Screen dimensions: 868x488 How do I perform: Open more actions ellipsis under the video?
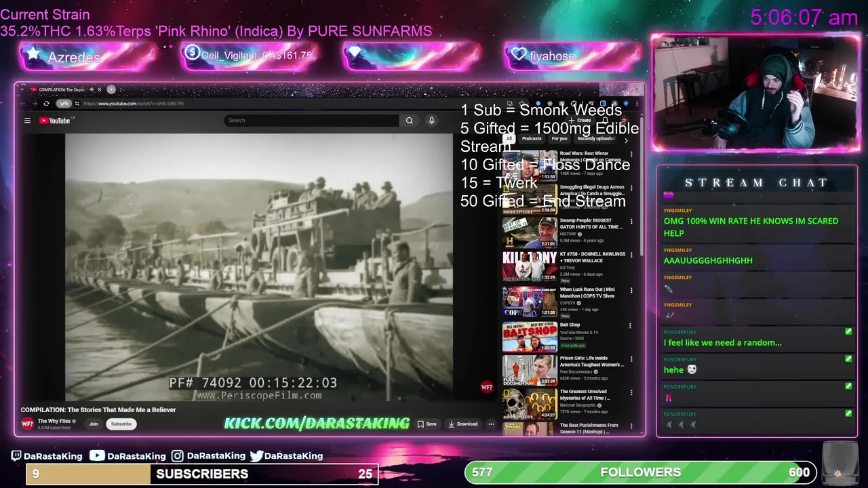491,424
